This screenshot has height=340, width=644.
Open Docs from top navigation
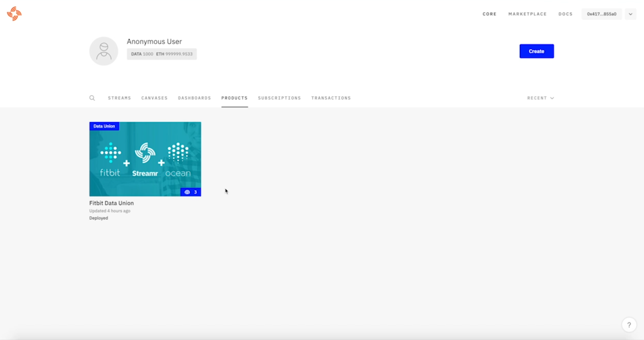point(565,14)
